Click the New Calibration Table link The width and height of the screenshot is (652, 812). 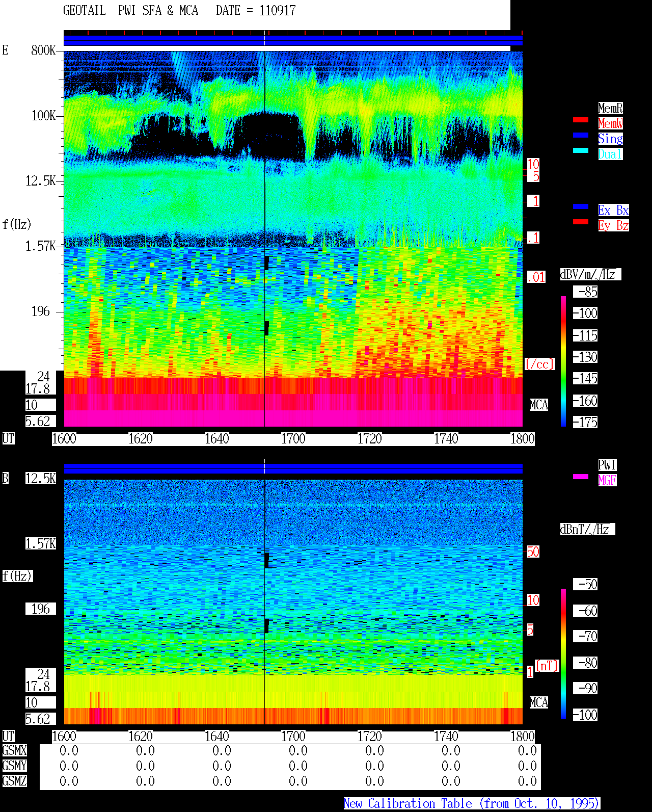pyautogui.click(x=472, y=804)
